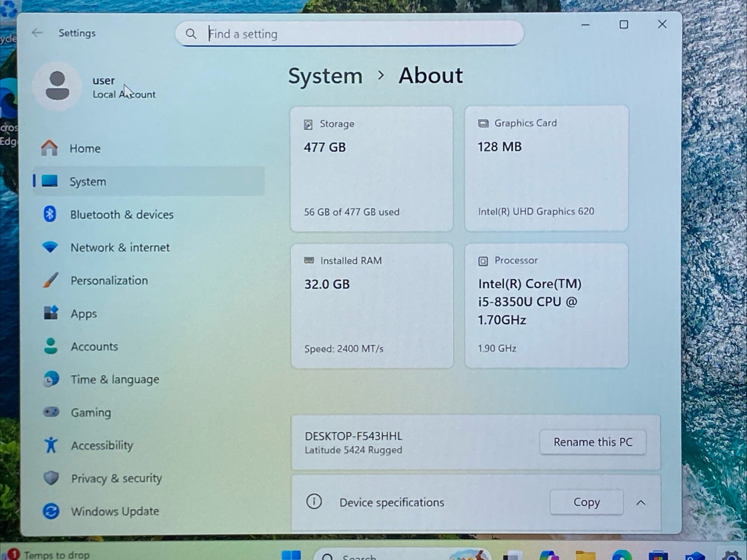
Task: Click the System breadcrumb link
Action: [x=325, y=76]
